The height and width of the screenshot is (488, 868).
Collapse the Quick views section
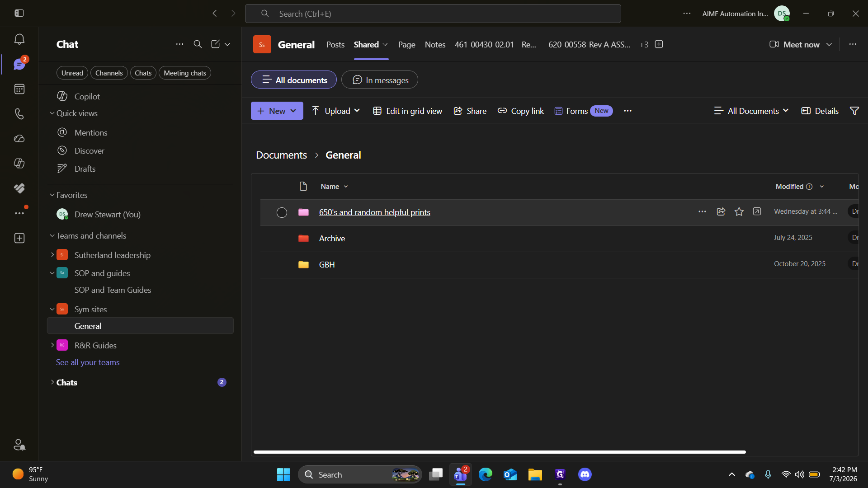pos(52,113)
